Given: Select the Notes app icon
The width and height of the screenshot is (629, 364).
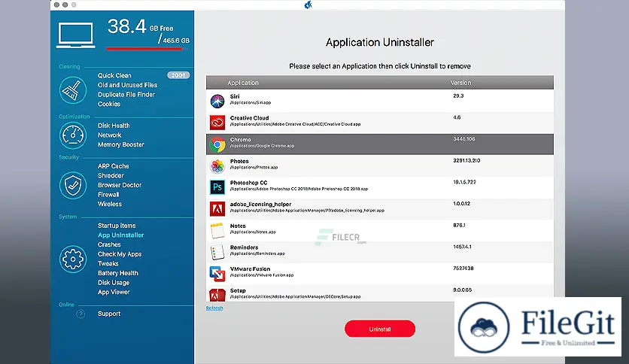Looking at the screenshot, I should [x=217, y=230].
